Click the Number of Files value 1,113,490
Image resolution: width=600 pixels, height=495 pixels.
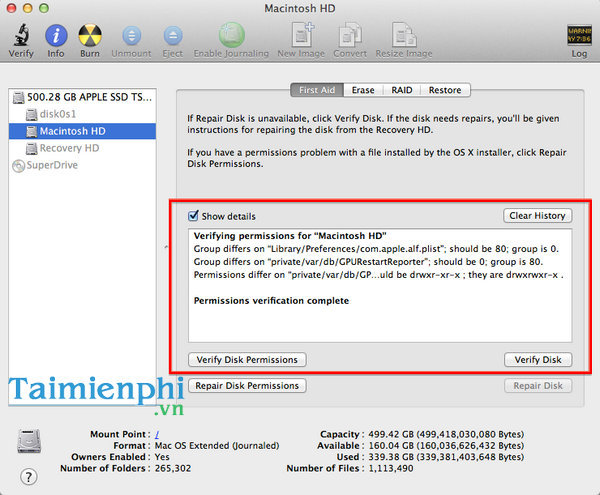click(391, 468)
